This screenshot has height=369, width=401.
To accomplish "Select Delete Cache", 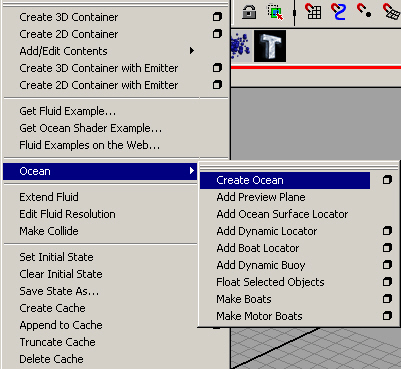I will coord(51,359).
